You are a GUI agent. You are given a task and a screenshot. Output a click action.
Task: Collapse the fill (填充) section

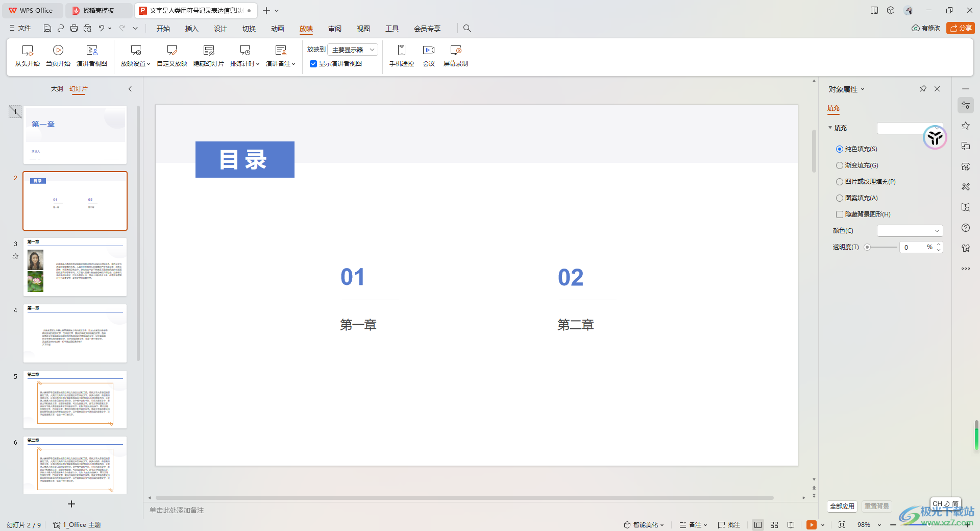point(830,128)
